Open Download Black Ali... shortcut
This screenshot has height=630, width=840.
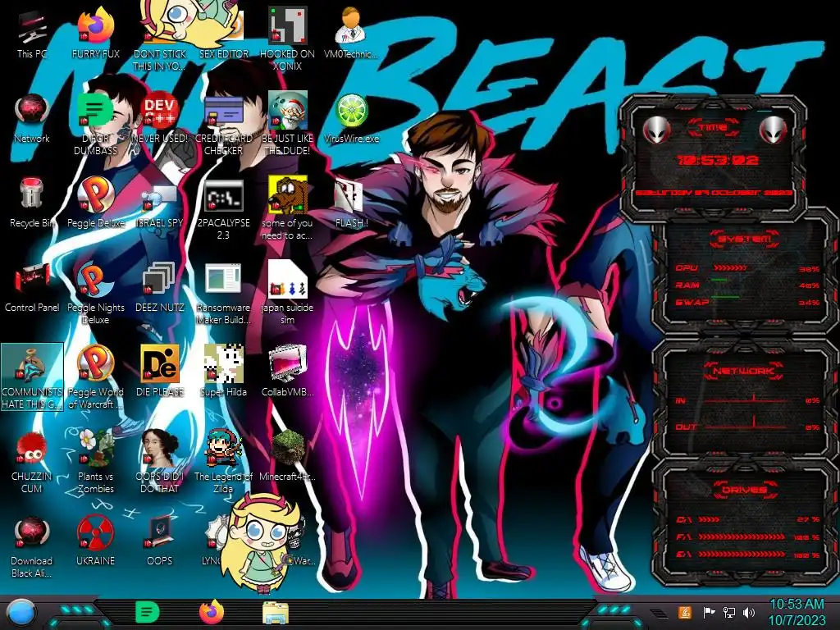coord(32,546)
